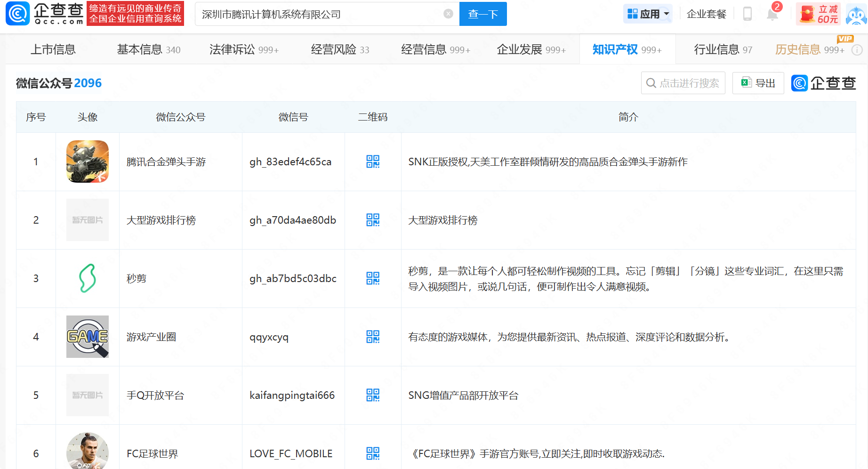The height and width of the screenshot is (469, 868).
Task: Open QR code for 秒剪 account
Action: 372,278
